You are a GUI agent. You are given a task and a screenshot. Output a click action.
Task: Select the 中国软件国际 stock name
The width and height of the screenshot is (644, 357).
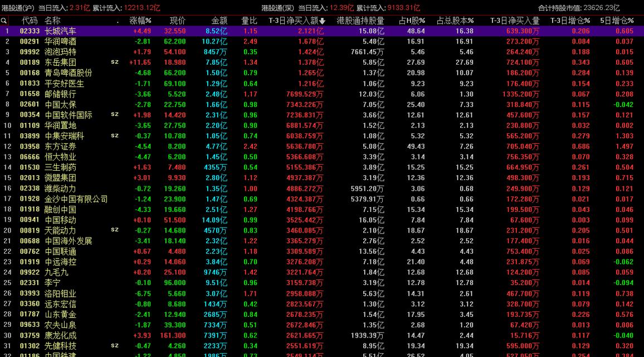click(69, 115)
